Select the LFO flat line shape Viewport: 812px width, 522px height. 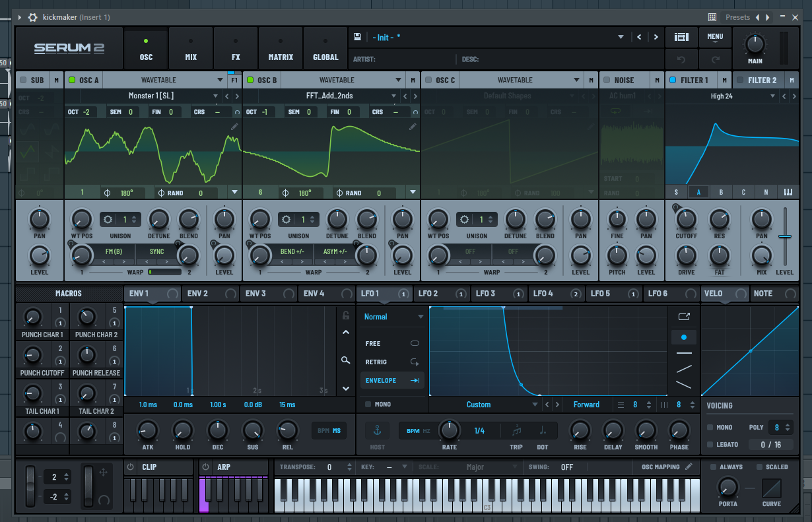coord(684,353)
